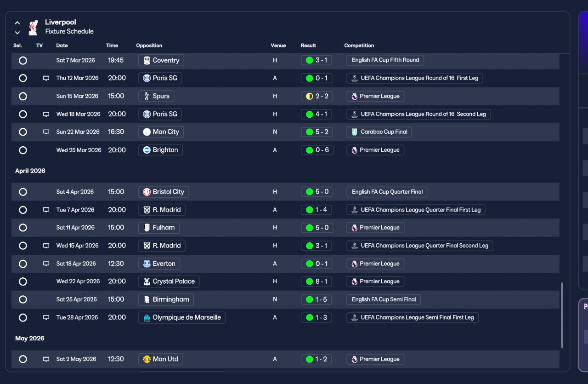Click the fixture list vertical scrollbar
This screenshot has width=588, height=384.
[562, 315]
